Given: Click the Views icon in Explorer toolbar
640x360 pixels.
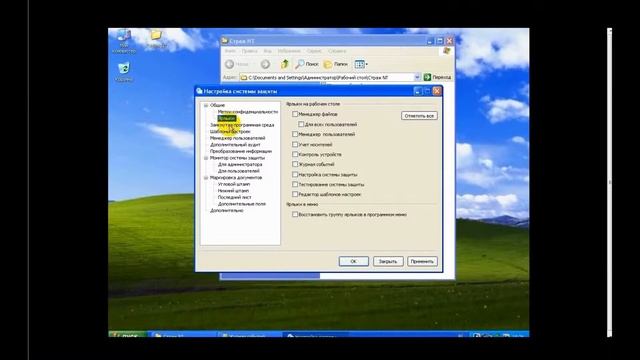Looking at the screenshot, I should [359, 64].
